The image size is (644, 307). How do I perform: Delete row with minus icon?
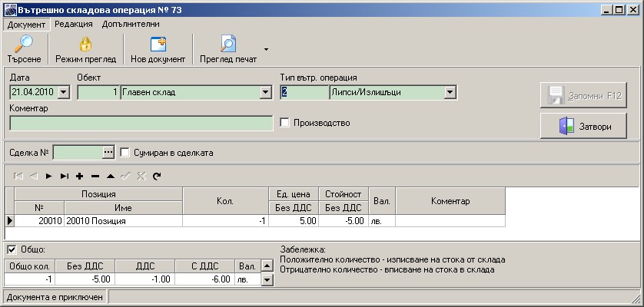coord(95,176)
